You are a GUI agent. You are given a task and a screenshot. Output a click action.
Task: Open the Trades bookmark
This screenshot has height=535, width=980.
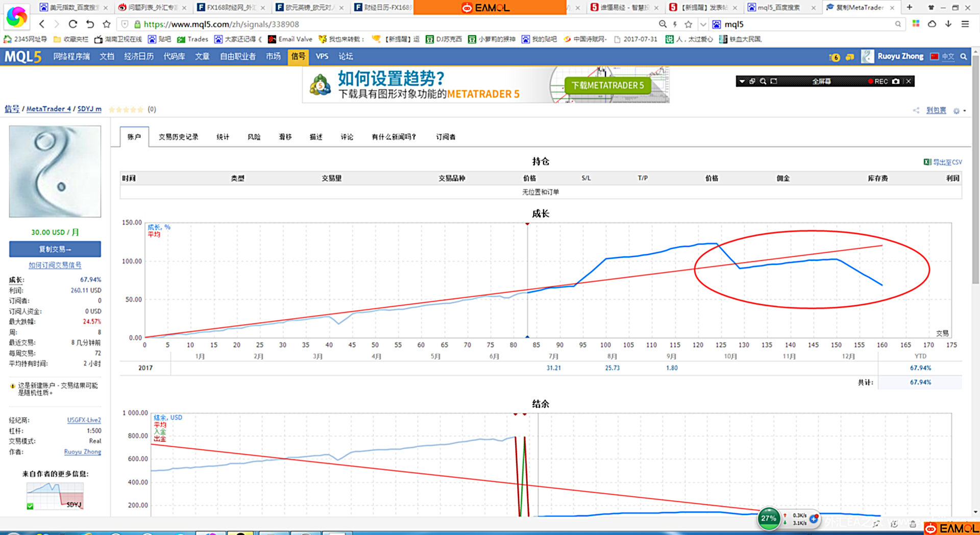[192, 39]
